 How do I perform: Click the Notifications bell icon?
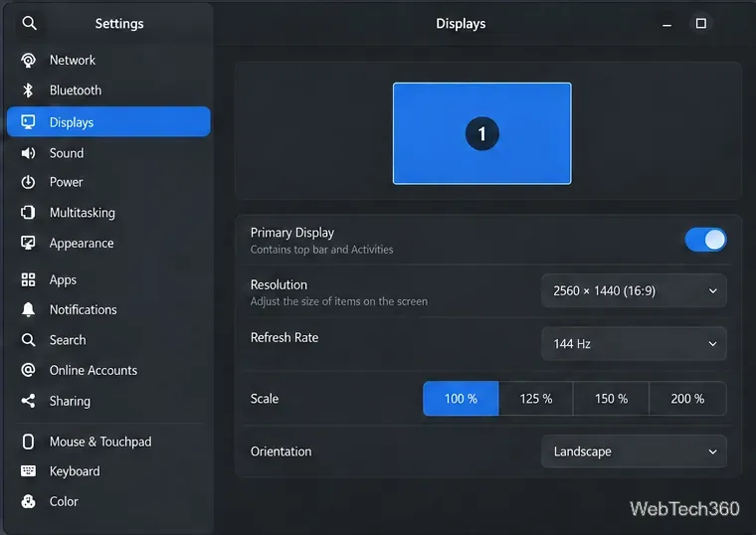[x=28, y=309]
